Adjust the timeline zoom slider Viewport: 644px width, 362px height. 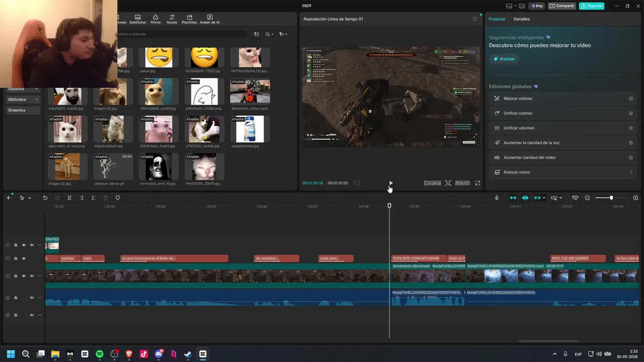click(x=611, y=198)
